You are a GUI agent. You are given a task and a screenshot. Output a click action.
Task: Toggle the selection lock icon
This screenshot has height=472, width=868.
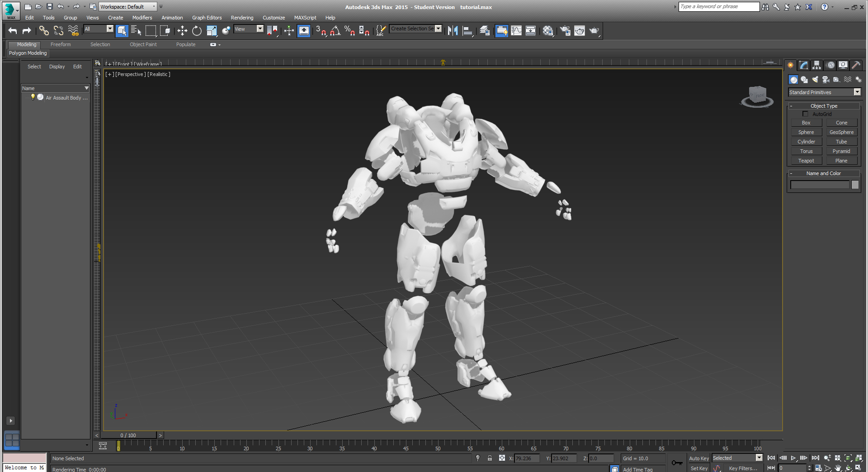coord(490,458)
